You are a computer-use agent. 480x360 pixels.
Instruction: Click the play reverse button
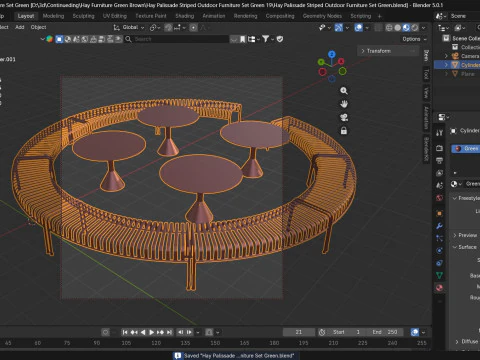(x=143, y=332)
